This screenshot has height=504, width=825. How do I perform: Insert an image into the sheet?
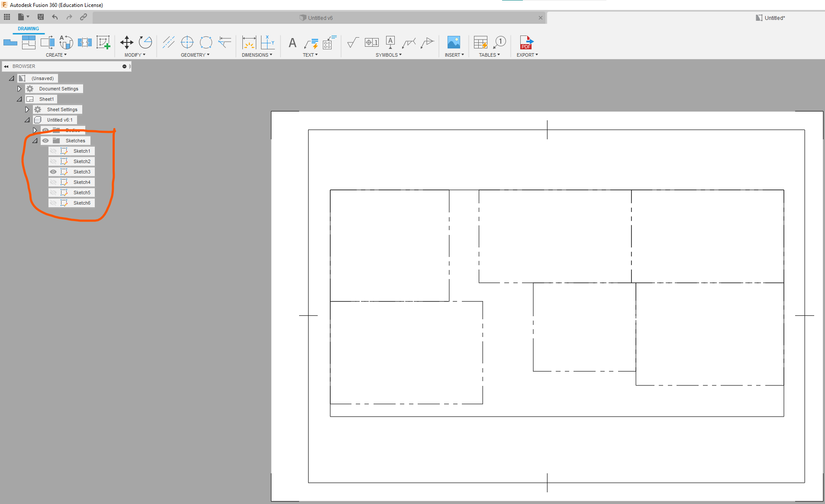point(453,42)
